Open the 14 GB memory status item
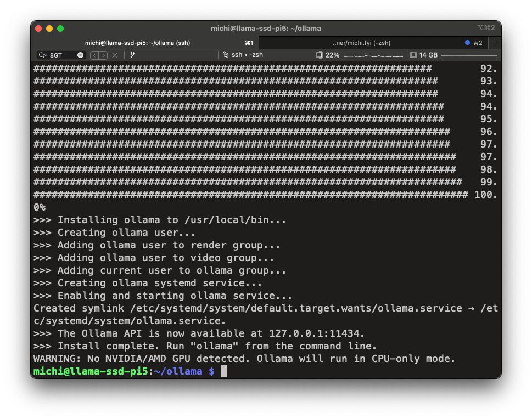The height and width of the screenshot is (419, 532). [424, 55]
